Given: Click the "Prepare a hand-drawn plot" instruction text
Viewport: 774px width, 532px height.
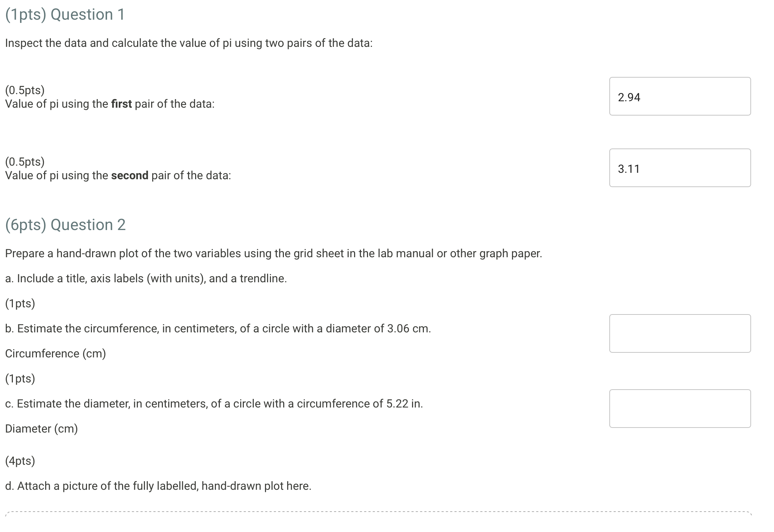Looking at the screenshot, I should pos(274,254).
